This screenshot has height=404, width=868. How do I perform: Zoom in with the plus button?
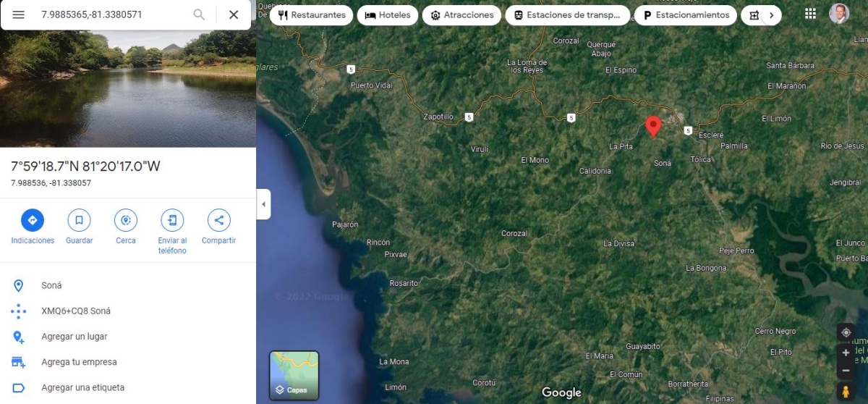tap(846, 353)
